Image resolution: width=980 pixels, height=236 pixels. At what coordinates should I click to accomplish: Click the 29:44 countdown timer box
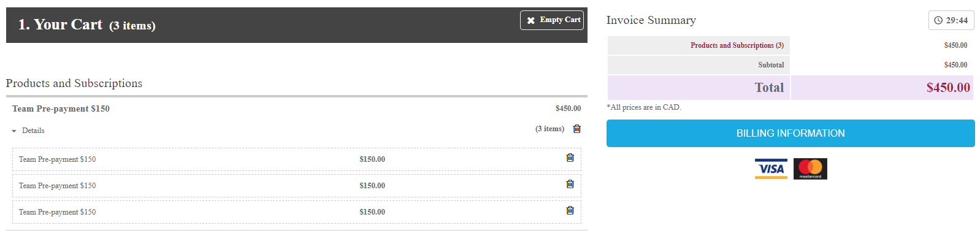[x=951, y=20]
